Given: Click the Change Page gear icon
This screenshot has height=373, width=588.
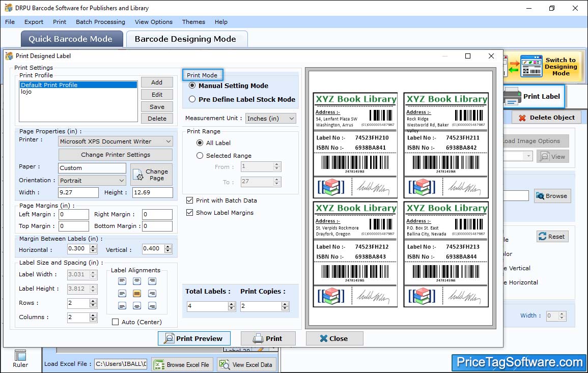Looking at the screenshot, I should tap(139, 175).
